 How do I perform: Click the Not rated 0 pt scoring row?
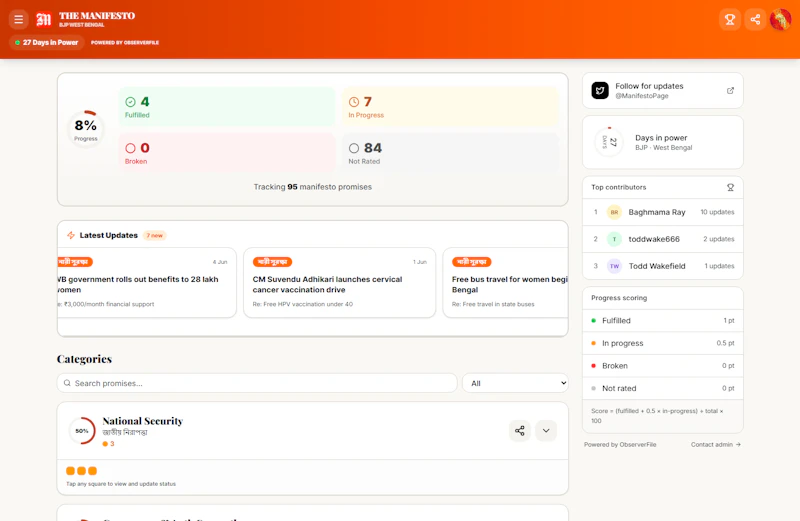(x=663, y=388)
